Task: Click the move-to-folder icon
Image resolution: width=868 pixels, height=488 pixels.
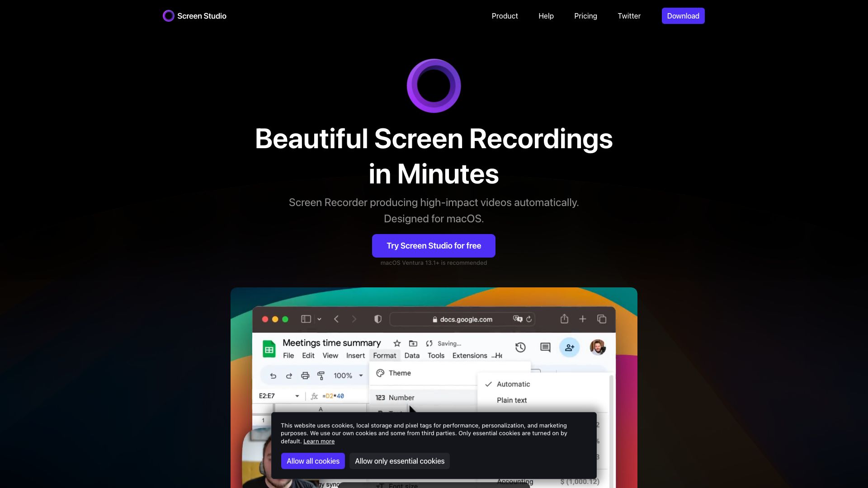Action: tap(412, 343)
